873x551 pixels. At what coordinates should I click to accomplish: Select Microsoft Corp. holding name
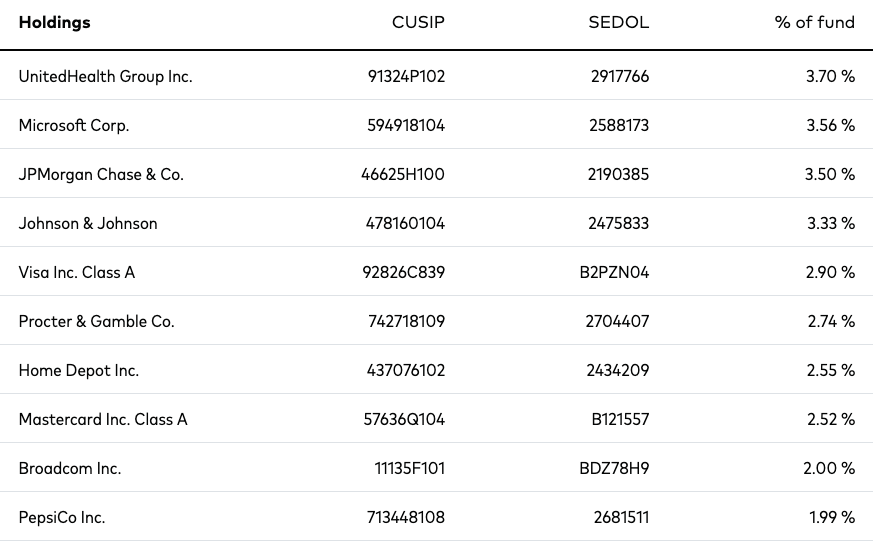[74, 125]
